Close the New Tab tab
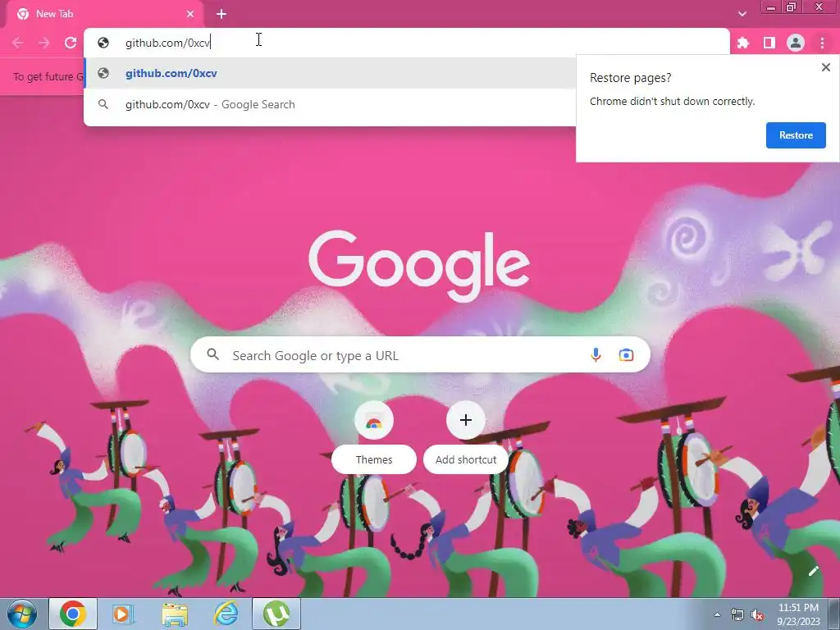 point(190,14)
